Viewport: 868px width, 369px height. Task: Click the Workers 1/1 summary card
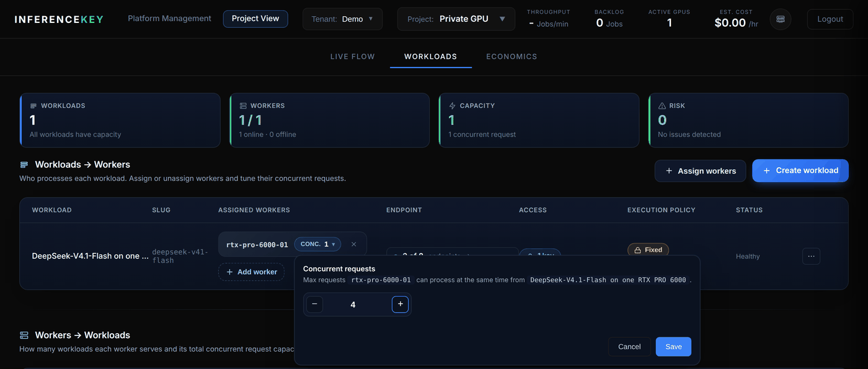click(329, 120)
